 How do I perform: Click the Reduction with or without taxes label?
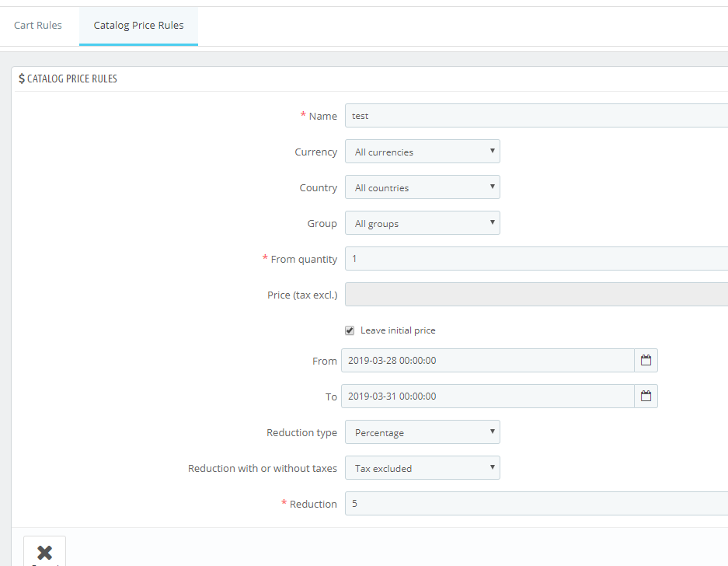(263, 468)
